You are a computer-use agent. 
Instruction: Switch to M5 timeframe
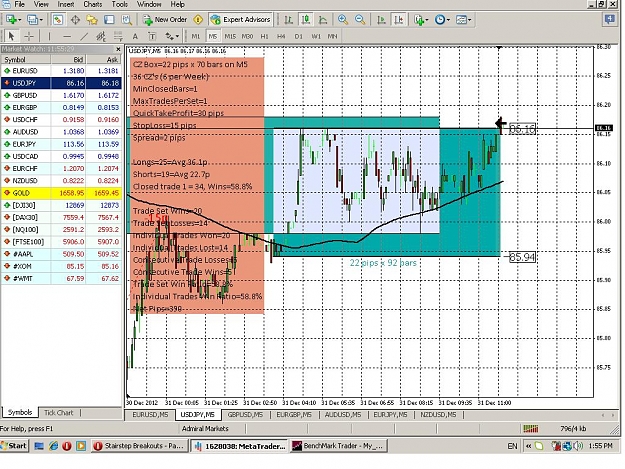click(213, 36)
